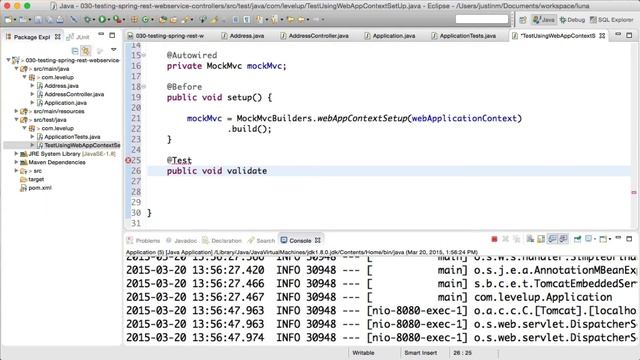Toggle Show Console When Standard Error Changes
The image size is (640, 360).
coord(563,239)
